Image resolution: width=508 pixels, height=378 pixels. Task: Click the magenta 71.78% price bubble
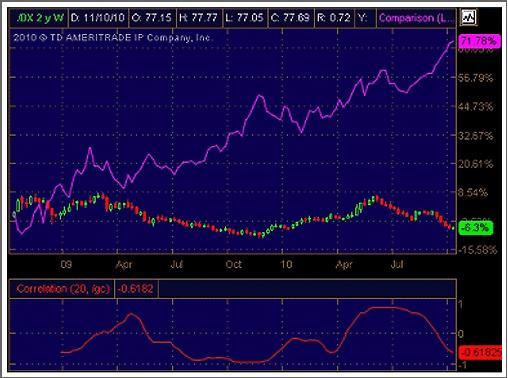point(479,41)
